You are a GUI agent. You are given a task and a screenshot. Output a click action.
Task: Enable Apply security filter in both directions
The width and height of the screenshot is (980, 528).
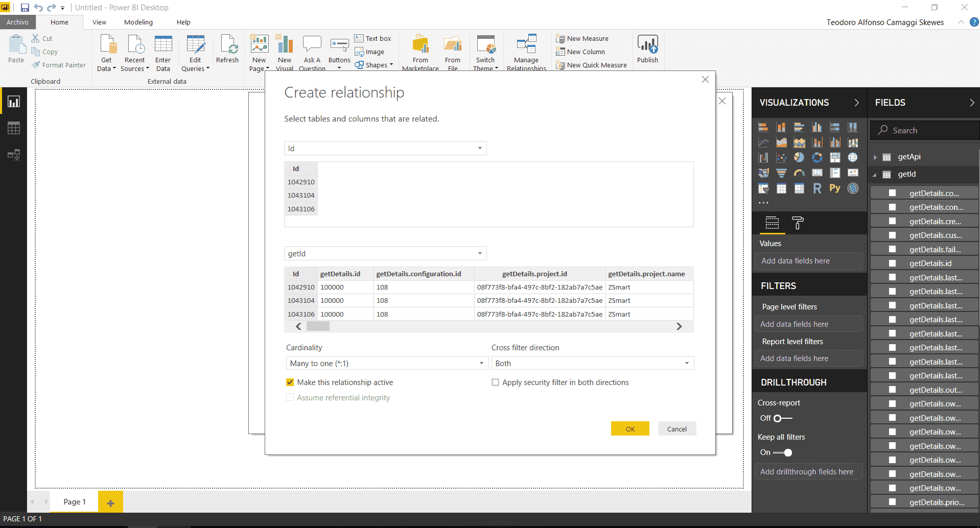pos(495,382)
